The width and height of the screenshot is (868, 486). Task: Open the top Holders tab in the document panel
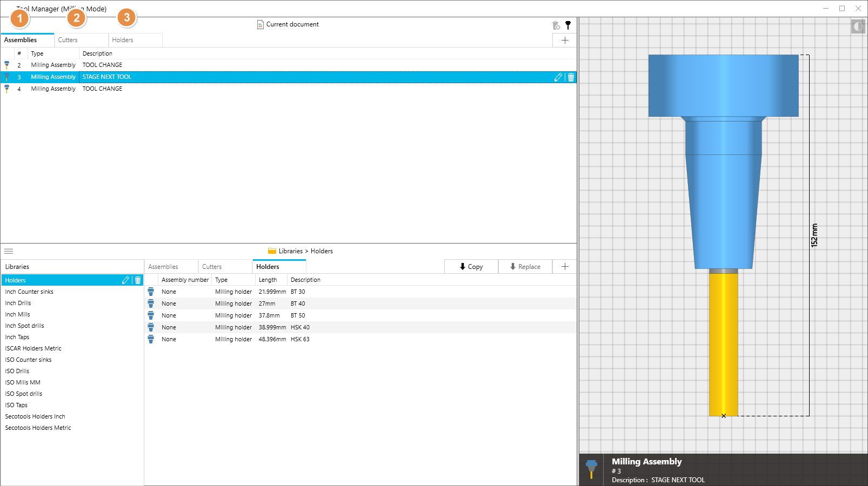pyautogui.click(x=123, y=40)
